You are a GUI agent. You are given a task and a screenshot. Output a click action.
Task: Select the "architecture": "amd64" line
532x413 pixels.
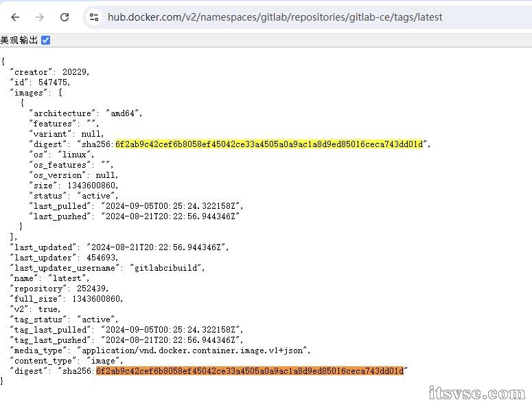tap(86, 113)
